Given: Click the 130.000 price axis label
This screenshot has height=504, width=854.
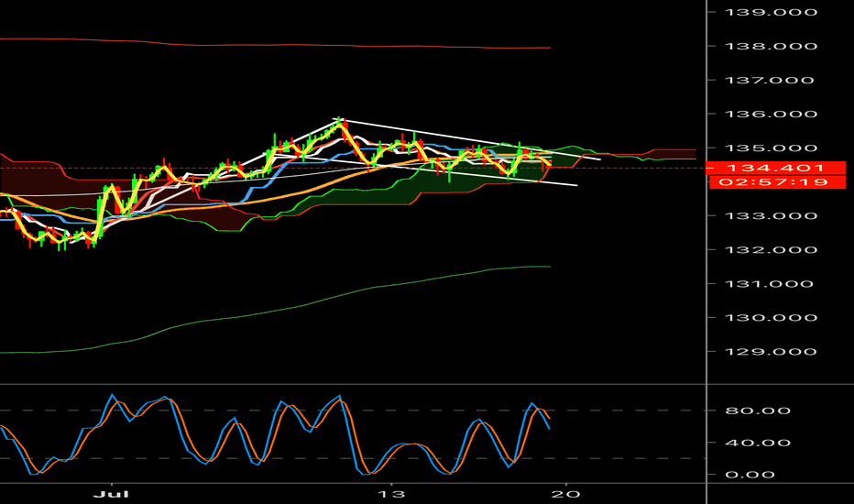Looking at the screenshot, I should 771,318.
